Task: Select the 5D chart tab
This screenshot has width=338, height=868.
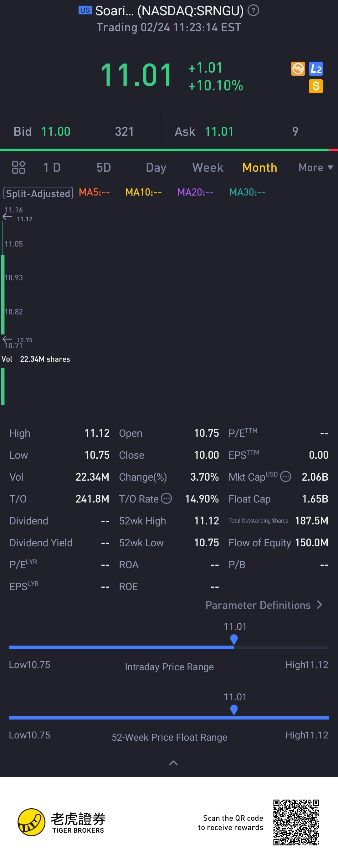Action: coord(104,167)
